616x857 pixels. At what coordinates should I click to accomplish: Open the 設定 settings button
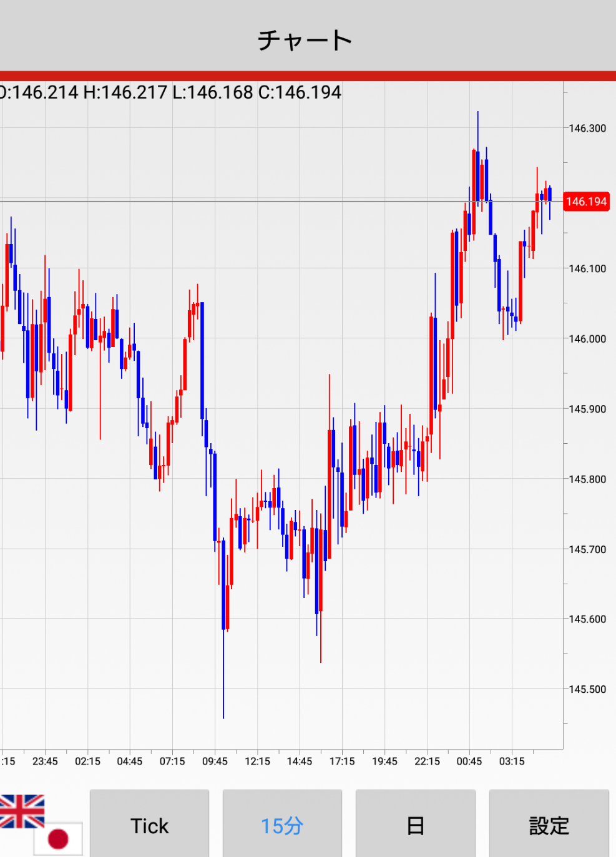tap(549, 825)
